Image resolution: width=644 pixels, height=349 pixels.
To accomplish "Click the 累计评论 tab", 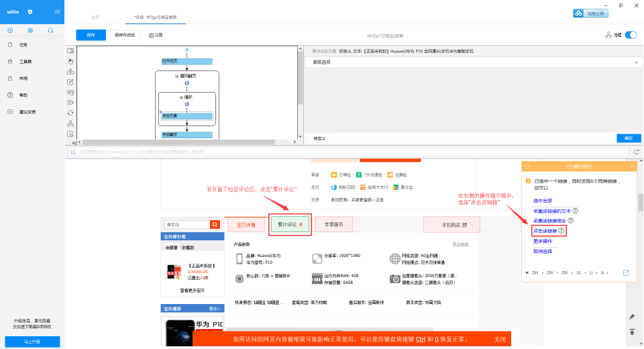I will [290, 224].
